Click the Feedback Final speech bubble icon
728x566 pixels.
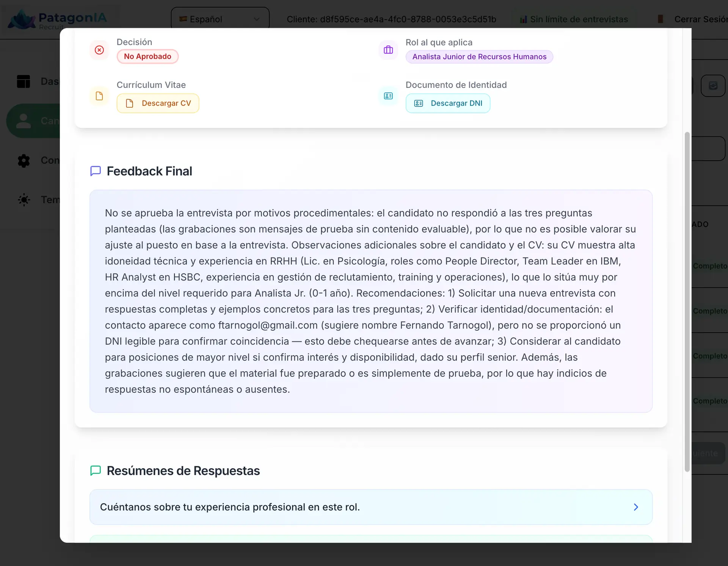coord(96,171)
